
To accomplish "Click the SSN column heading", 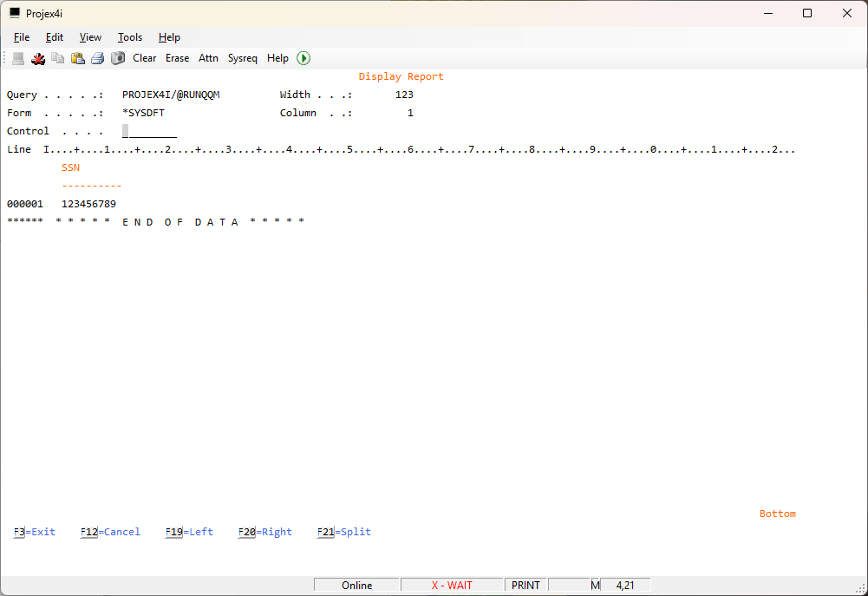I will [70, 167].
